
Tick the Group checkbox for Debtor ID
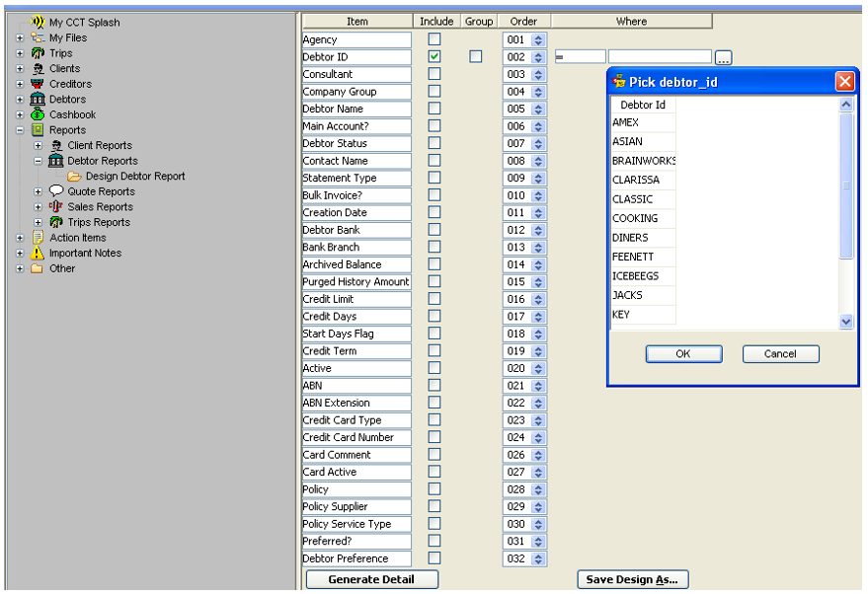pos(476,56)
